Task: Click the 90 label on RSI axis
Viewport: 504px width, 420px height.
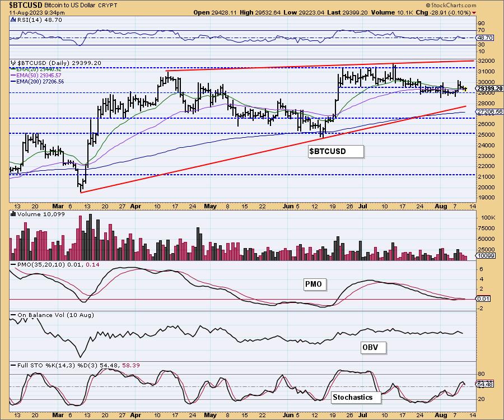Action: point(481,24)
